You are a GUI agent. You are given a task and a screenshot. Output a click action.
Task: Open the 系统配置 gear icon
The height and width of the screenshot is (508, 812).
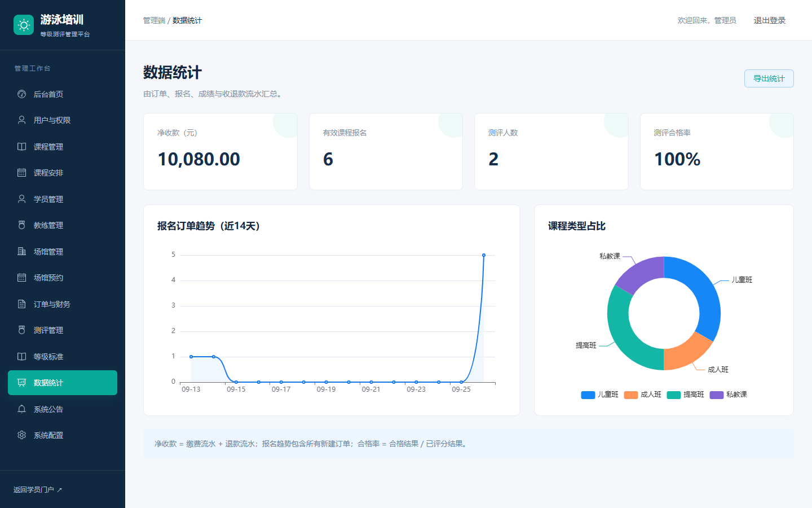[x=21, y=435]
